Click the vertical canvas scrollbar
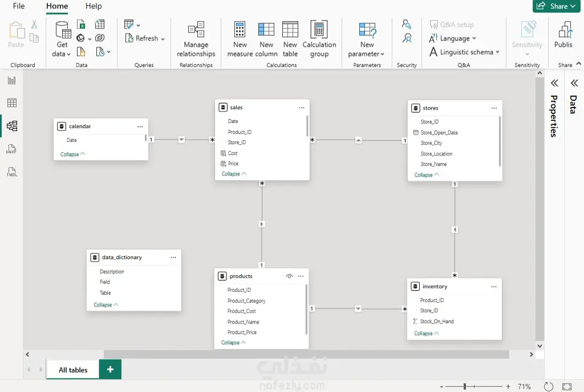Image resolution: width=584 pixels, height=392 pixels. click(x=540, y=209)
